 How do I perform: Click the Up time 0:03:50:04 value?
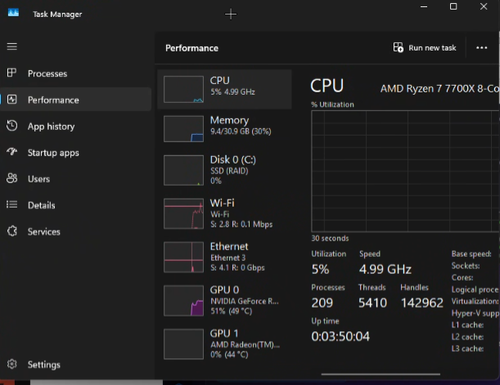[340, 336]
